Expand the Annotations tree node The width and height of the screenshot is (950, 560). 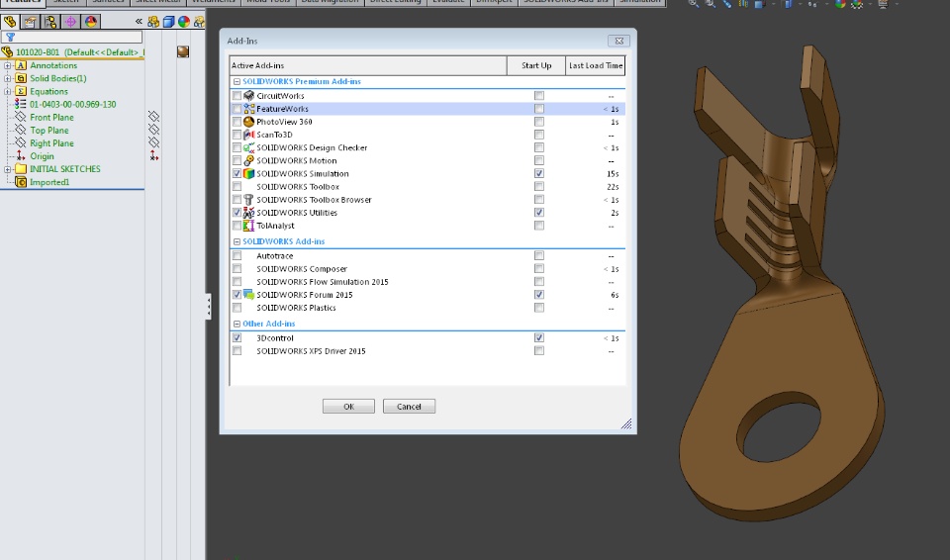point(7,65)
